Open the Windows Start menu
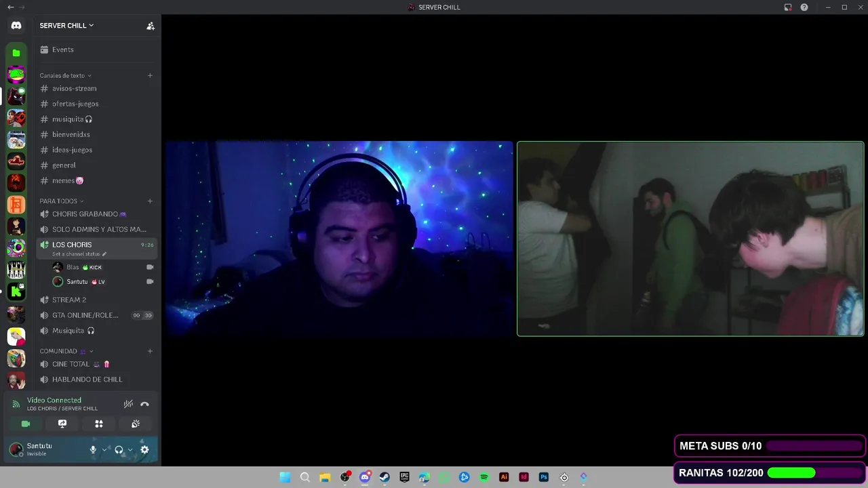 click(x=285, y=477)
